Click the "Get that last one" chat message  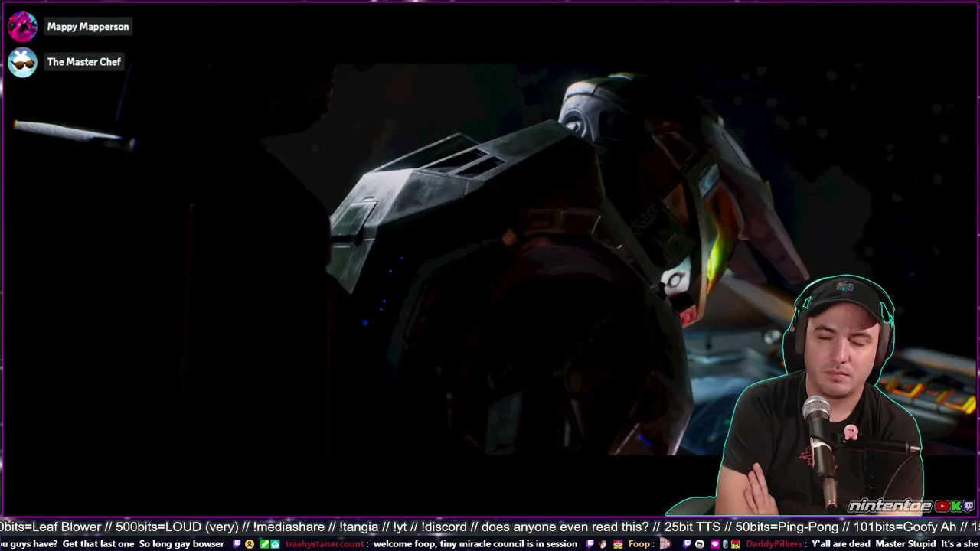pos(98,544)
